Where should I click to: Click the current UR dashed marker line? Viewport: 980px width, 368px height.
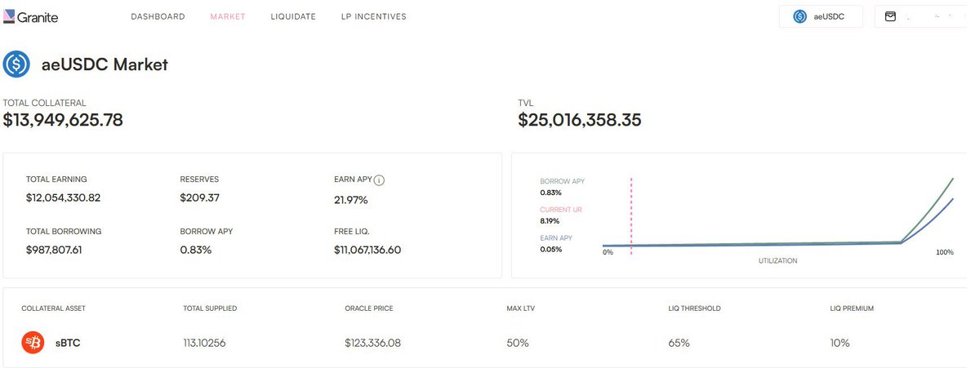point(631,217)
